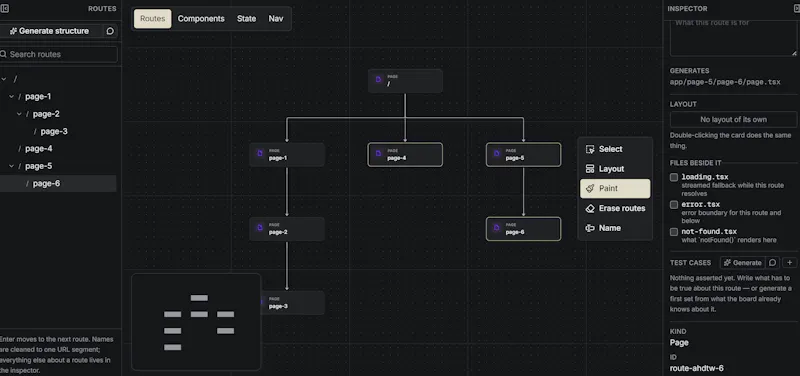Select page-3 in routes tree

click(54, 131)
